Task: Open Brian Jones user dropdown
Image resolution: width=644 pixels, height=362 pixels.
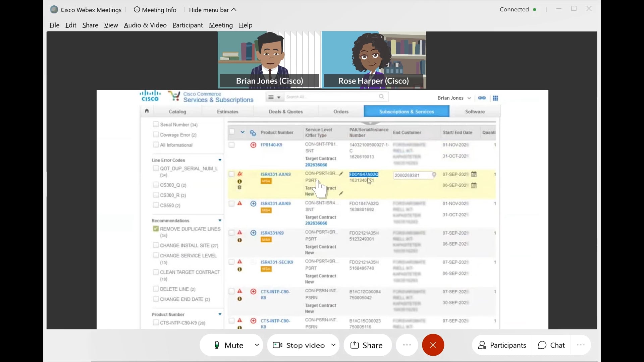Action: click(x=454, y=98)
